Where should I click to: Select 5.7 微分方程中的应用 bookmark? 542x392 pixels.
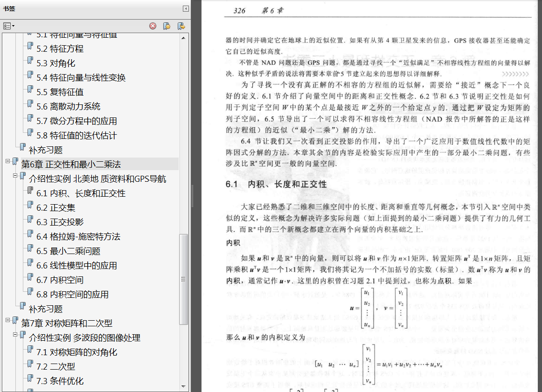coord(77,121)
